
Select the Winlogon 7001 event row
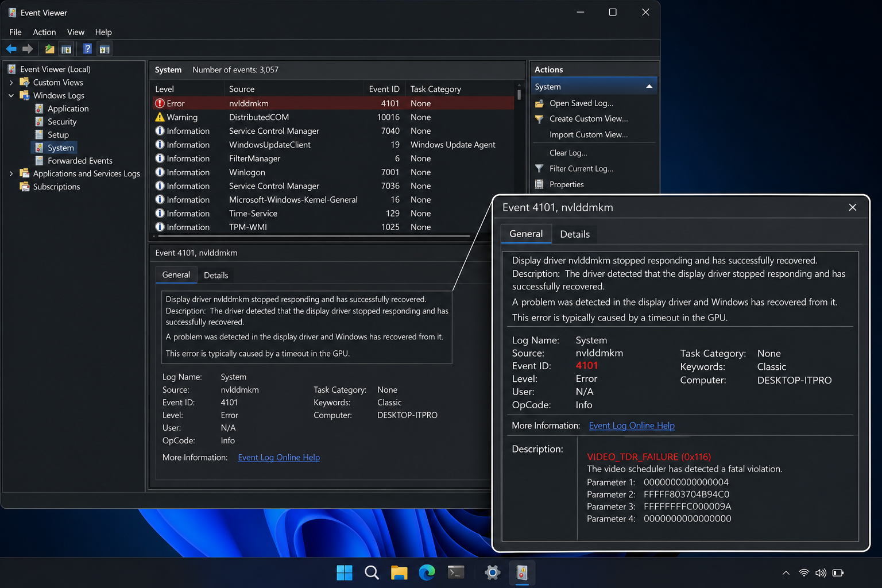[x=333, y=172]
